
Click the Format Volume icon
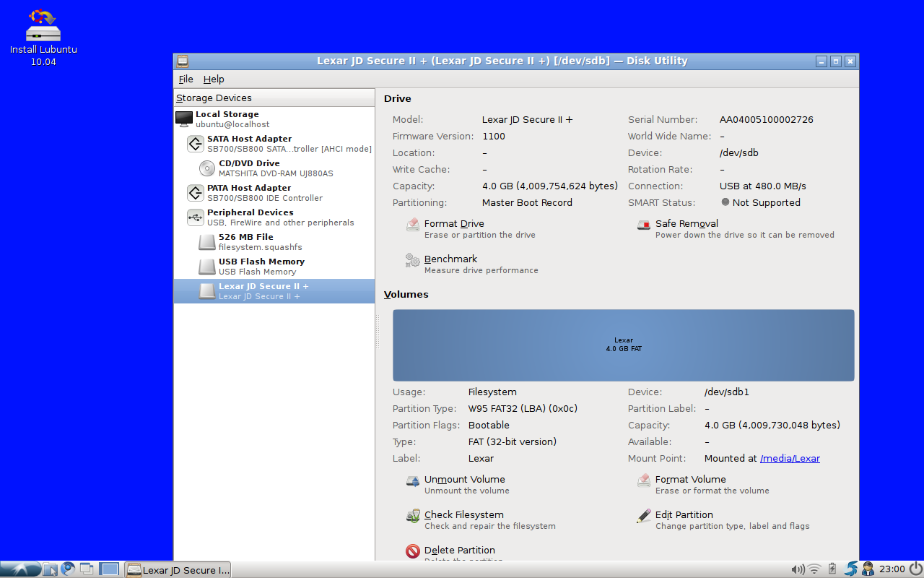click(x=644, y=480)
